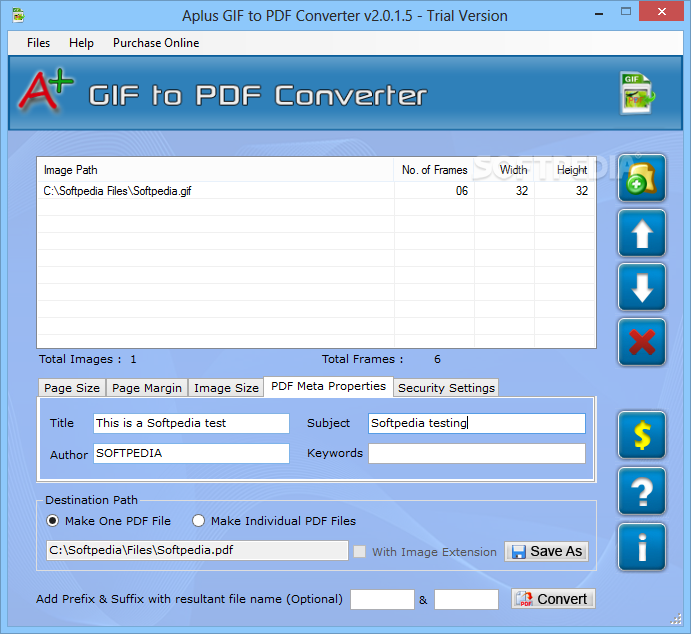Open help with question mark button

point(642,491)
